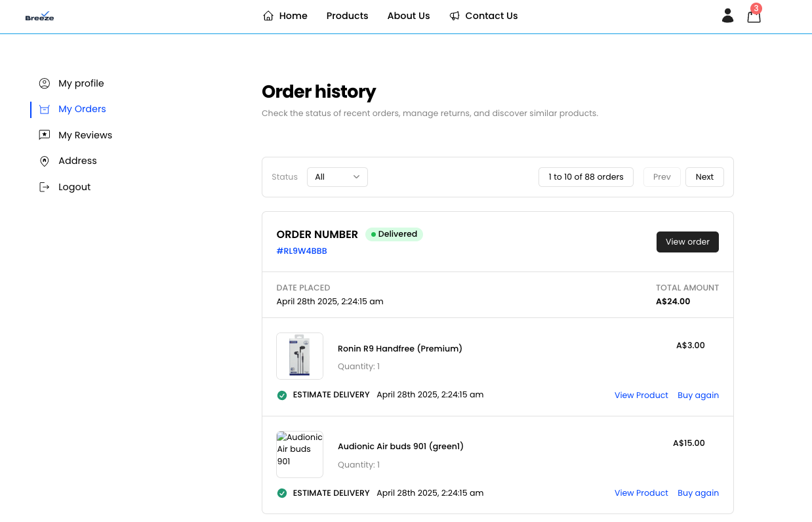The width and height of the screenshot is (812, 522).
Task: Click the green delivery checkmark for Ronin R9
Action: [281, 395]
